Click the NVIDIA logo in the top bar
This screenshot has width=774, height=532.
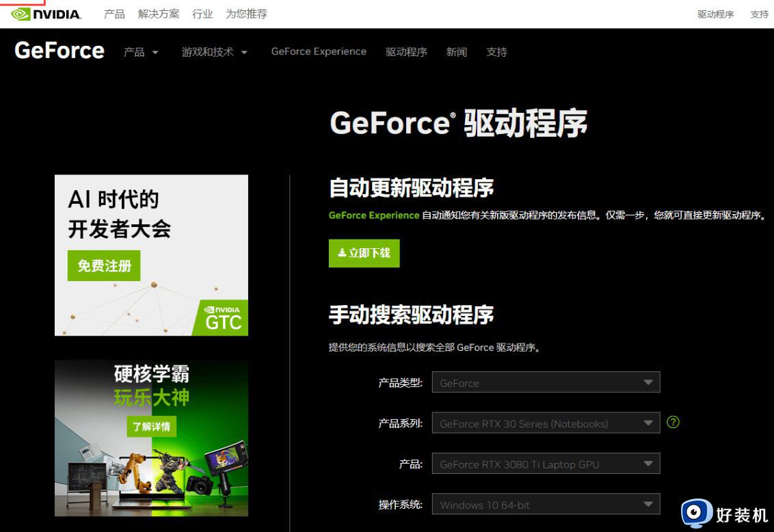[x=46, y=14]
